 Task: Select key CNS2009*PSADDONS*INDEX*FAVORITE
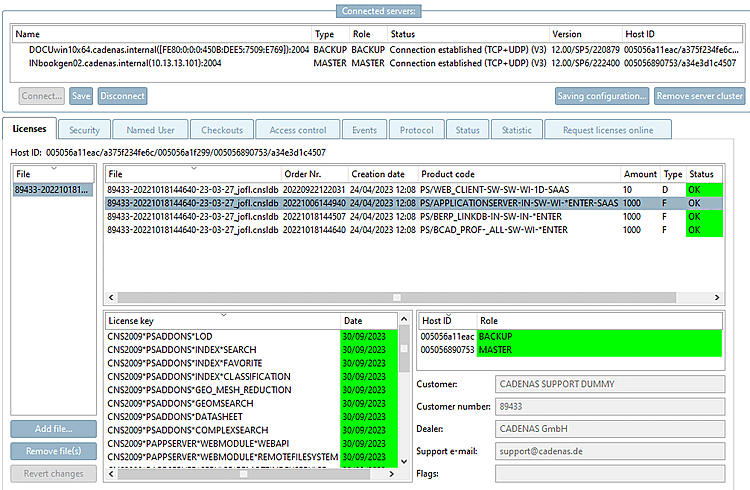[x=251, y=363]
